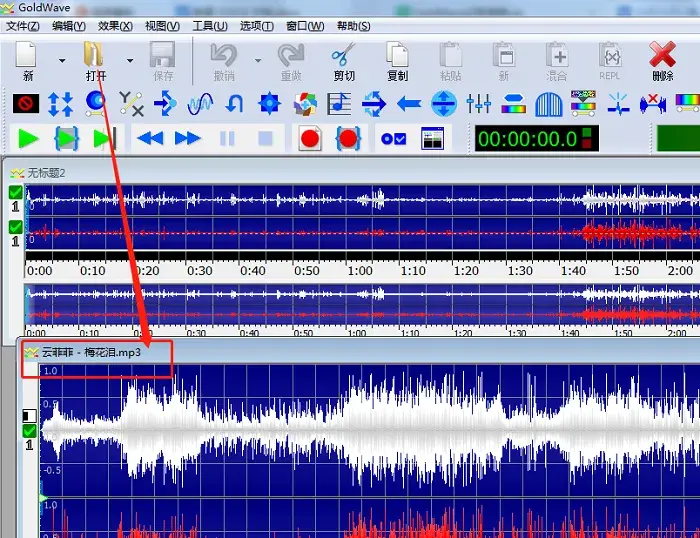Click the spectrum filter colorful bars icon
This screenshot has height=538, width=700.
click(583, 104)
